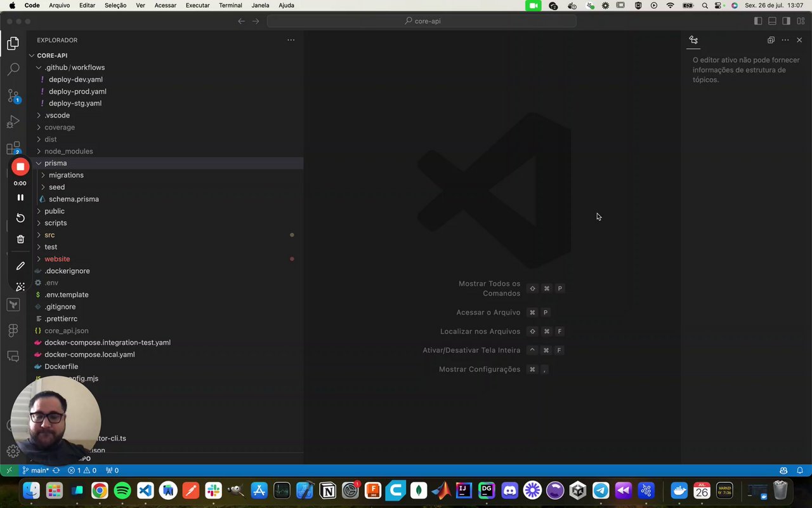812x508 pixels.
Task: Toggle the bottom panel layout button
Action: (772, 21)
